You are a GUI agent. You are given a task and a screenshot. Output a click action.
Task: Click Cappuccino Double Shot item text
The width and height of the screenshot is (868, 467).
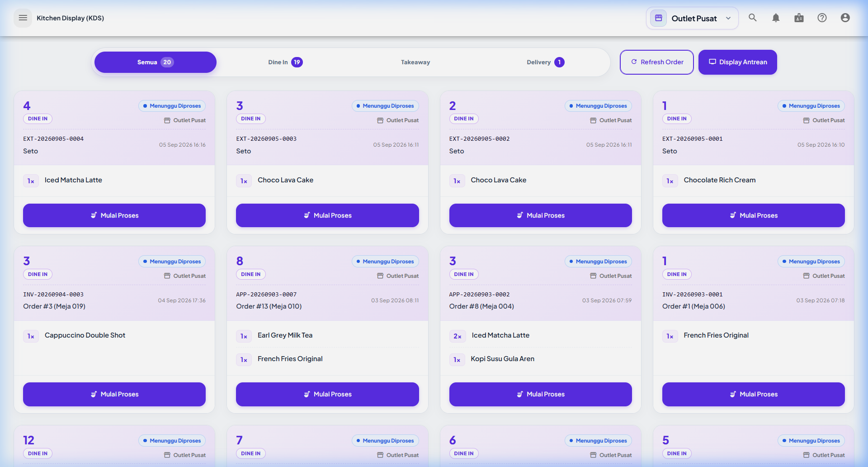pos(85,335)
